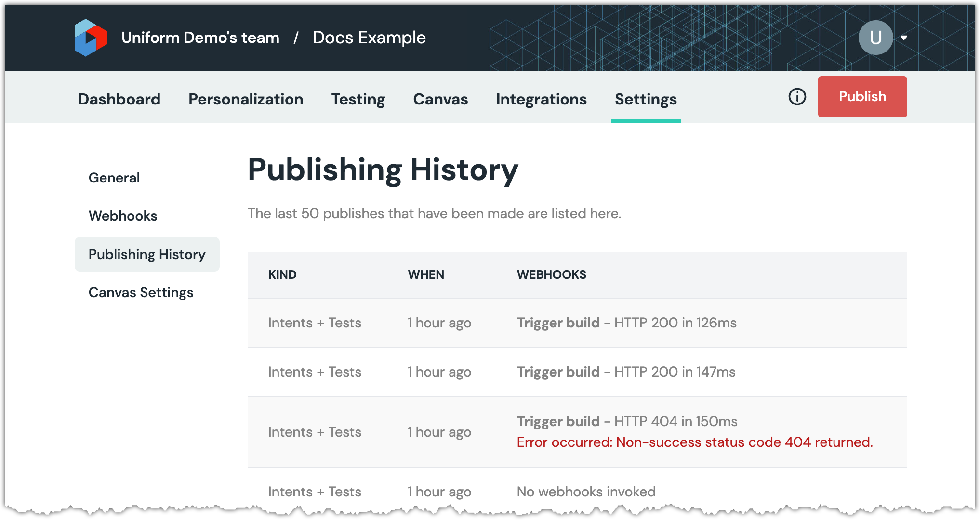
Task: Open the Testing tab
Action: point(358,99)
